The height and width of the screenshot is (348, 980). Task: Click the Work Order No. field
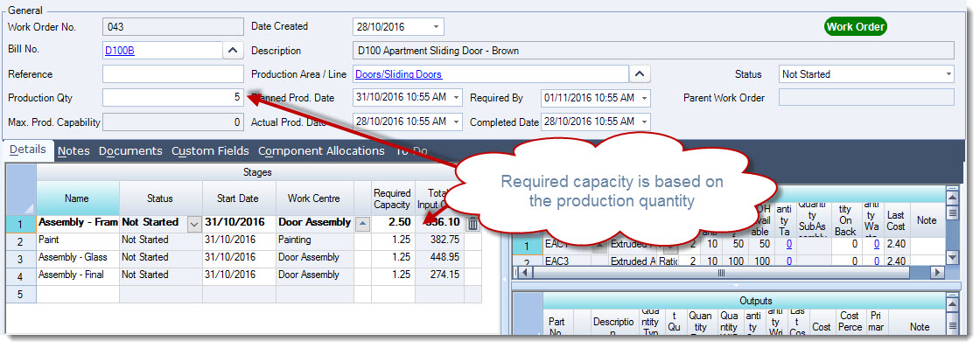(172, 27)
